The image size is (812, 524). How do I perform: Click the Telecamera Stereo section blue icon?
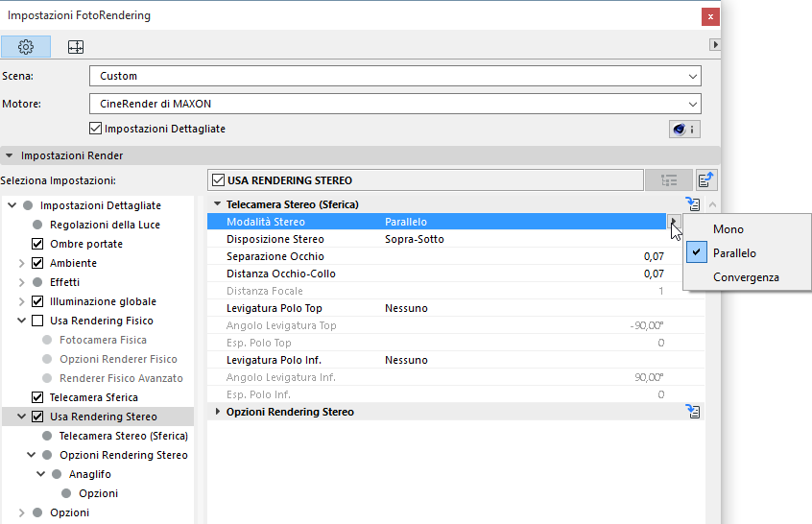tap(693, 203)
